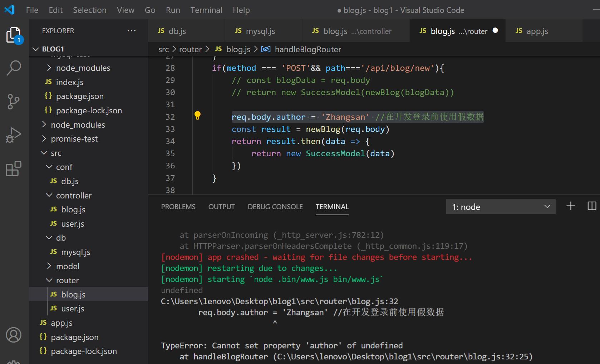Show the PROBLEMS panel tab

[178, 207]
